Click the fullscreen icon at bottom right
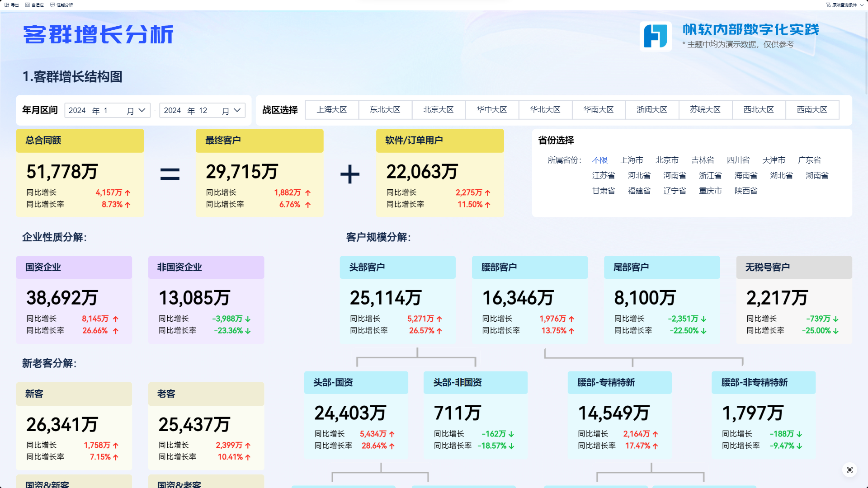 849,470
